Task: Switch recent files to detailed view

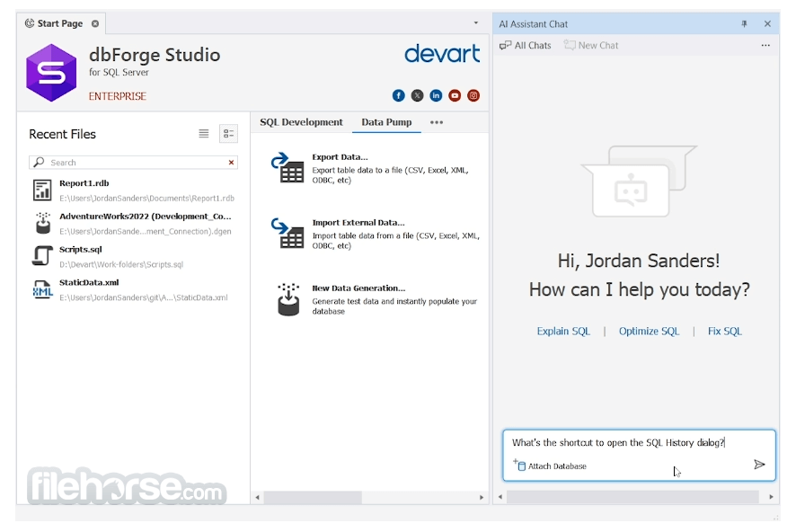Action: coord(228,134)
